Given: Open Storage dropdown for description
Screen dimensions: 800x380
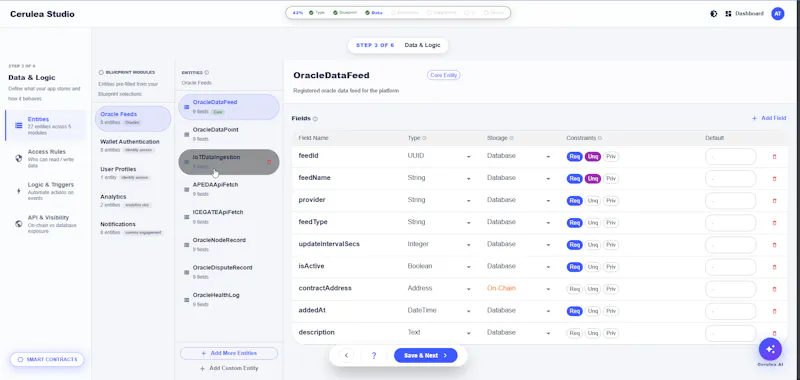Looking at the screenshot, I should [x=518, y=333].
